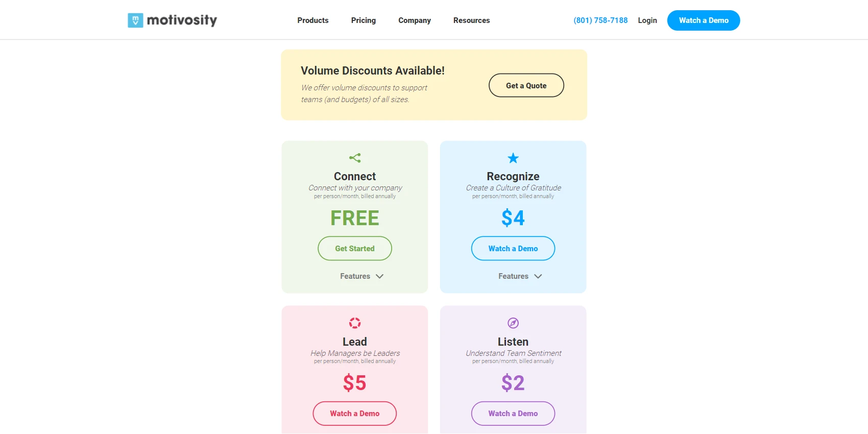Click the Recognize plan title

click(x=513, y=176)
